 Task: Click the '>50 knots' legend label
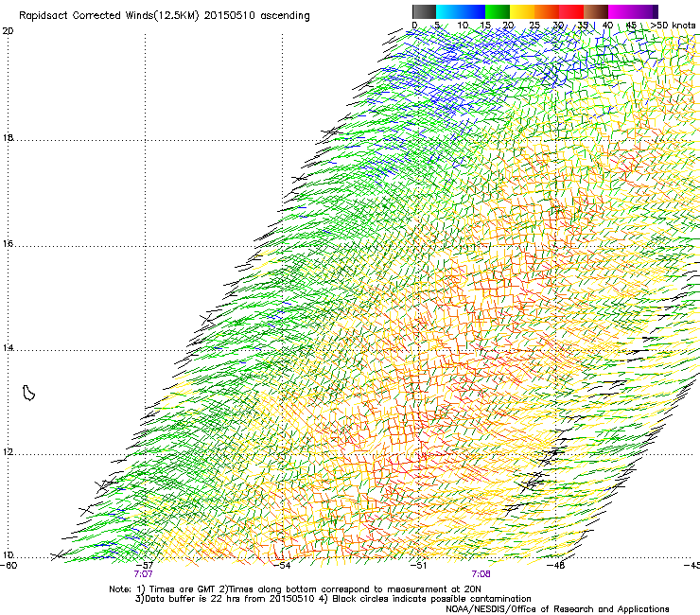click(673, 25)
